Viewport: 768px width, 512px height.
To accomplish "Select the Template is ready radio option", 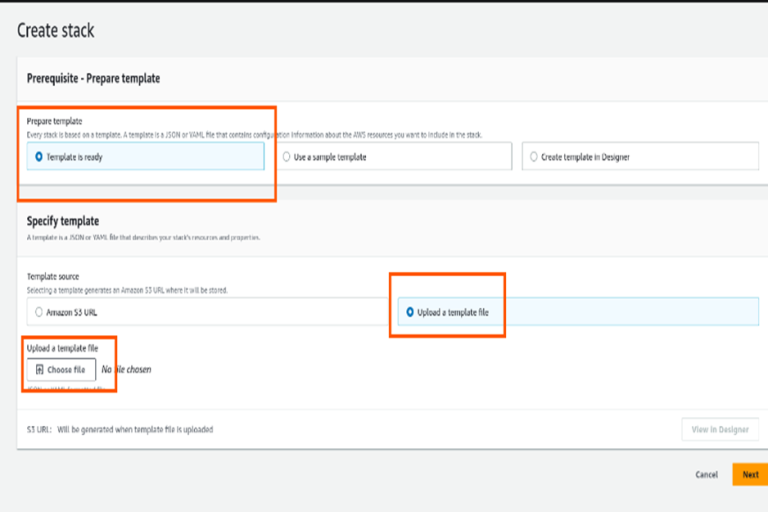I will (145, 157).
